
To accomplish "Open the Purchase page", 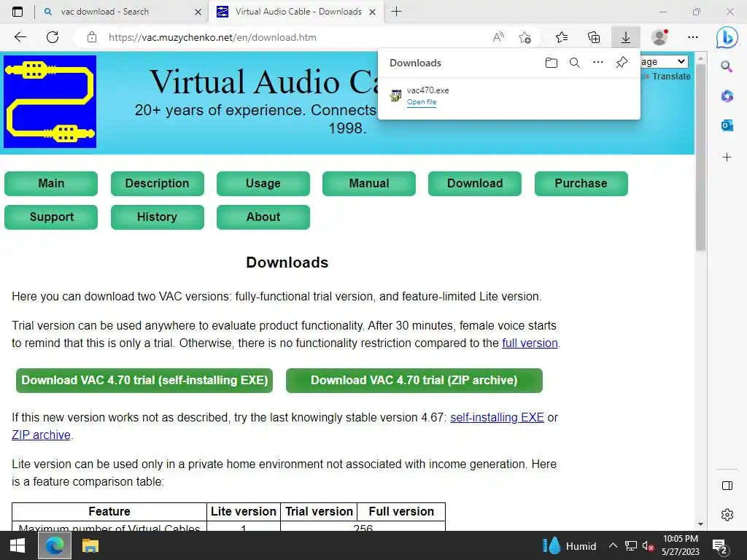I will pyautogui.click(x=581, y=183).
